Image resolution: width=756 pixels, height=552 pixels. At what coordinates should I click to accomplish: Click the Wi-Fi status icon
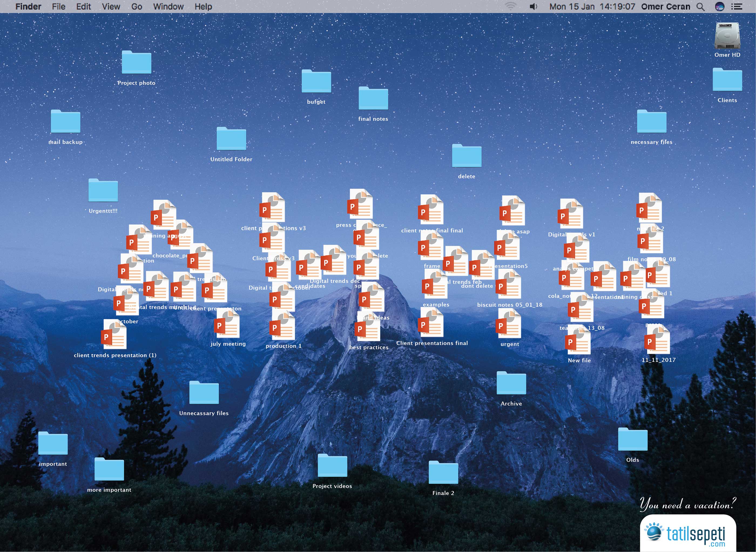point(510,7)
